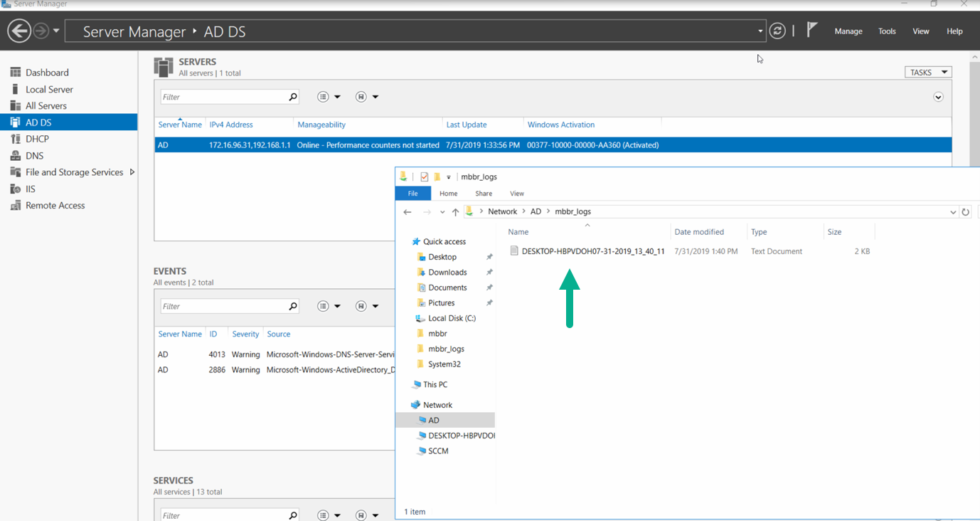Click the Properties quick access toolbar icon
Viewport: 980px width, 521px height.
425,177
